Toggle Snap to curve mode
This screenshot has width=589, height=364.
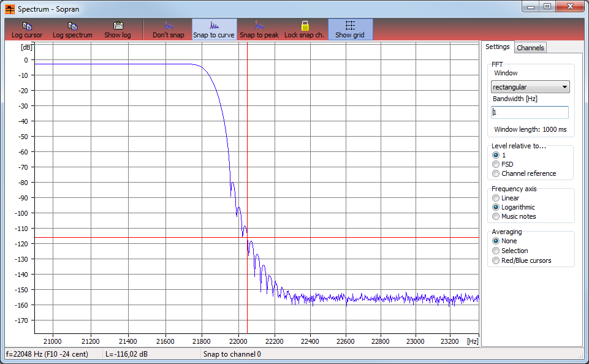(214, 29)
